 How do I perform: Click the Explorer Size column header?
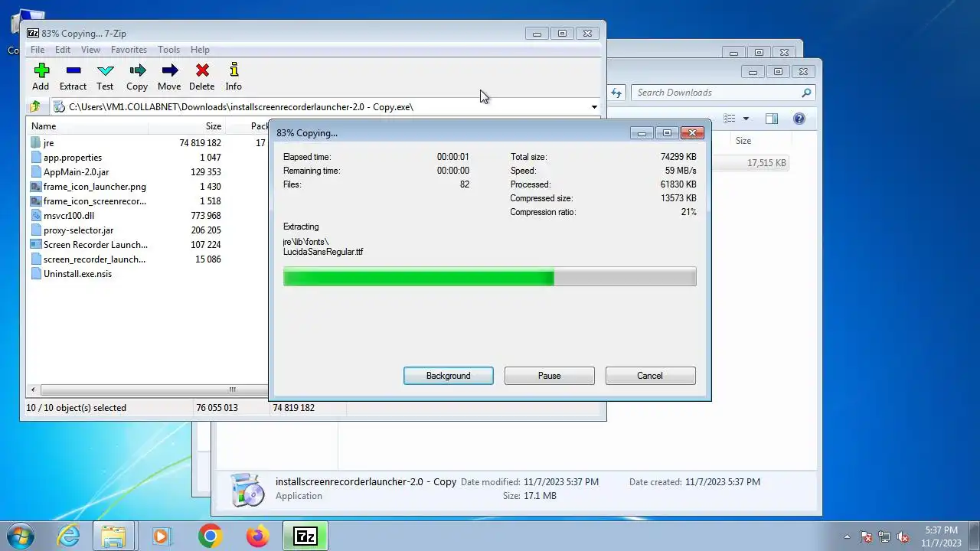coord(743,141)
